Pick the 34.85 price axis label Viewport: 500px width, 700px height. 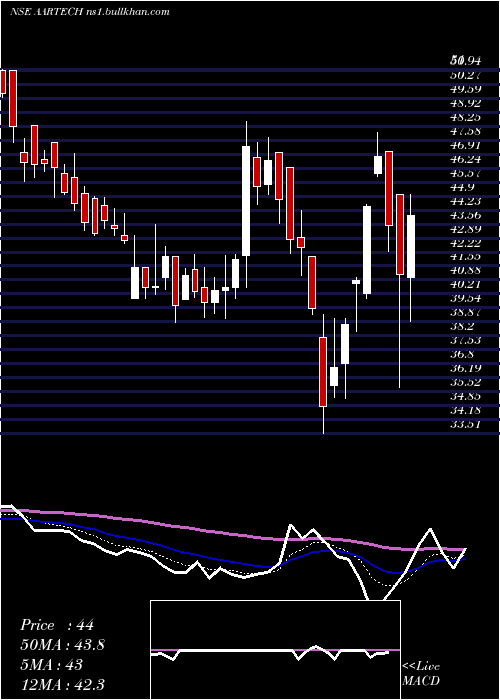pos(465,396)
